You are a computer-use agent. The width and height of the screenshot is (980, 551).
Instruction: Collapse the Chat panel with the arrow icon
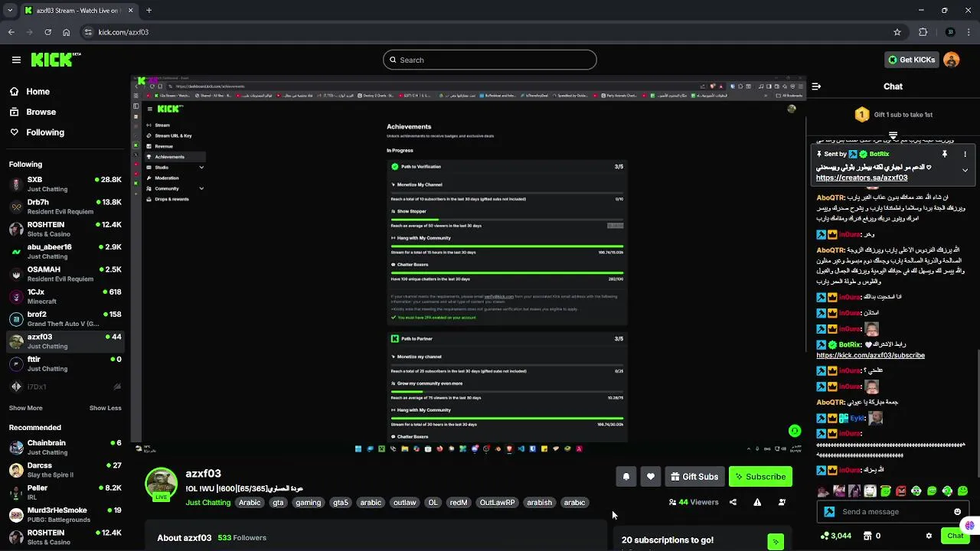[x=816, y=86]
